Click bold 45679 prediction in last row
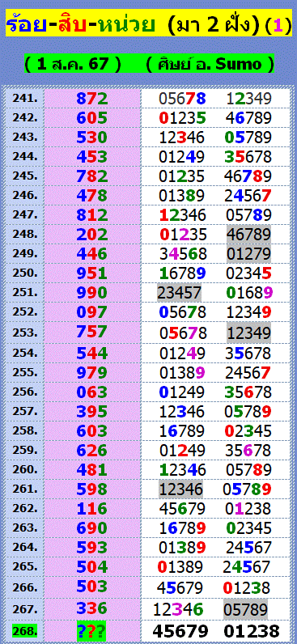The height and width of the screenshot is (644, 297). click(180, 631)
